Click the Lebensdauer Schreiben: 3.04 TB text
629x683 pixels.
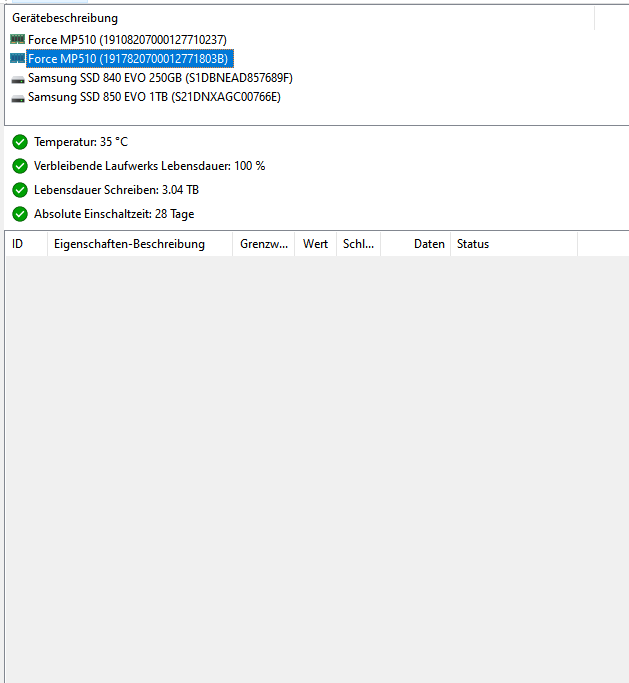tap(116, 190)
